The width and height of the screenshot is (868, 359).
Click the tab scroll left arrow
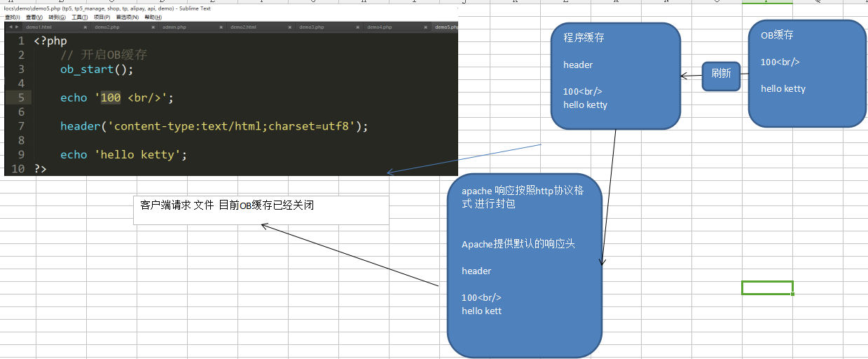coord(10,27)
